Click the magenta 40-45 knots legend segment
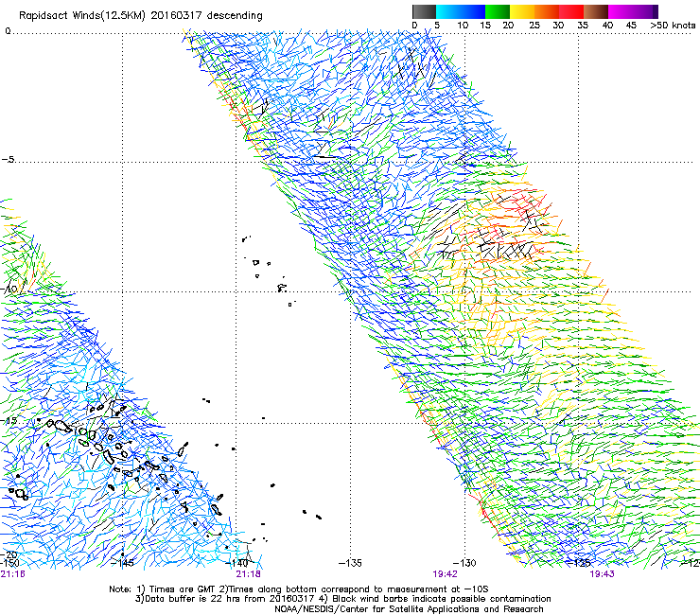The width and height of the screenshot is (700, 615). point(621,11)
